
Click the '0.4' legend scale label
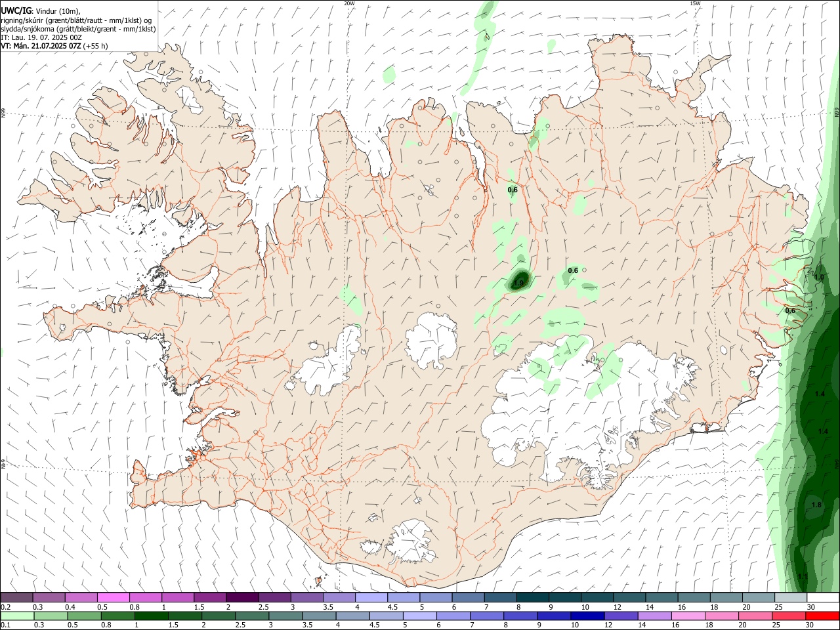[70, 608]
